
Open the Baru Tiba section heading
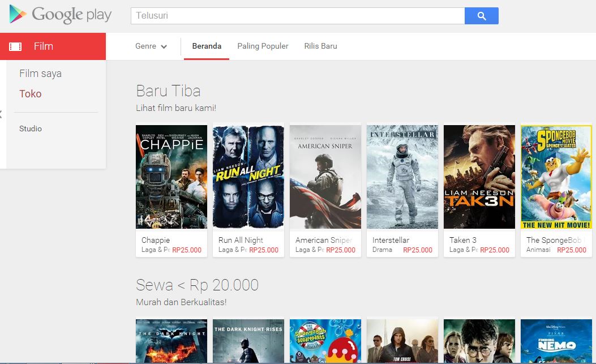pos(168,91)
